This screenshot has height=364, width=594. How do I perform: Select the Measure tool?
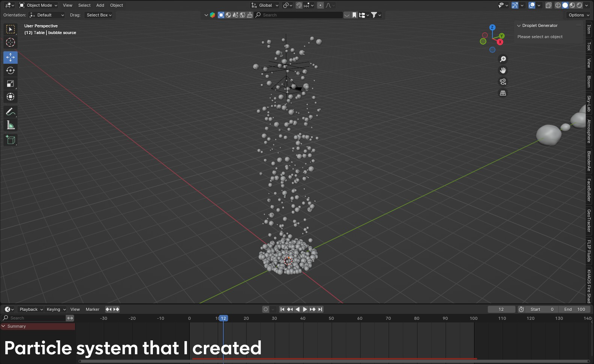pyautogui.click(x=10, y=125)
